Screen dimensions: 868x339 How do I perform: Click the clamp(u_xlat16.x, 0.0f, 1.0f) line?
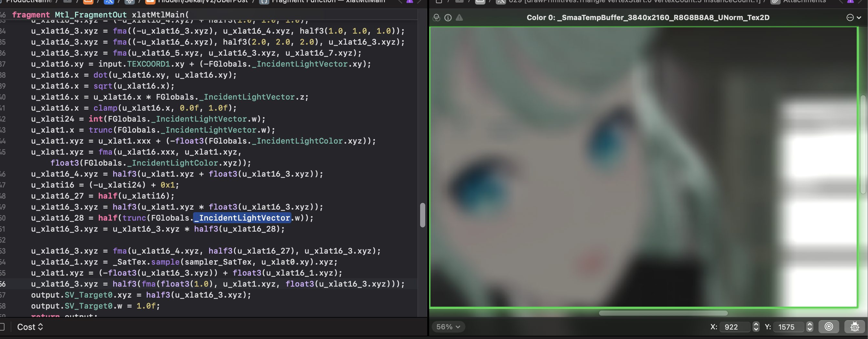click(x=134, y=108)
